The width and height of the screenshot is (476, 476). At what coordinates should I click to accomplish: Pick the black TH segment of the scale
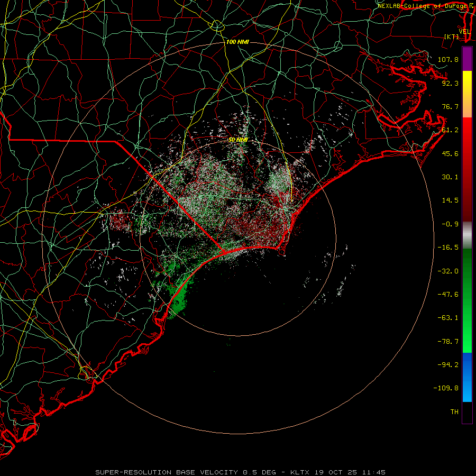click(467, 412)
